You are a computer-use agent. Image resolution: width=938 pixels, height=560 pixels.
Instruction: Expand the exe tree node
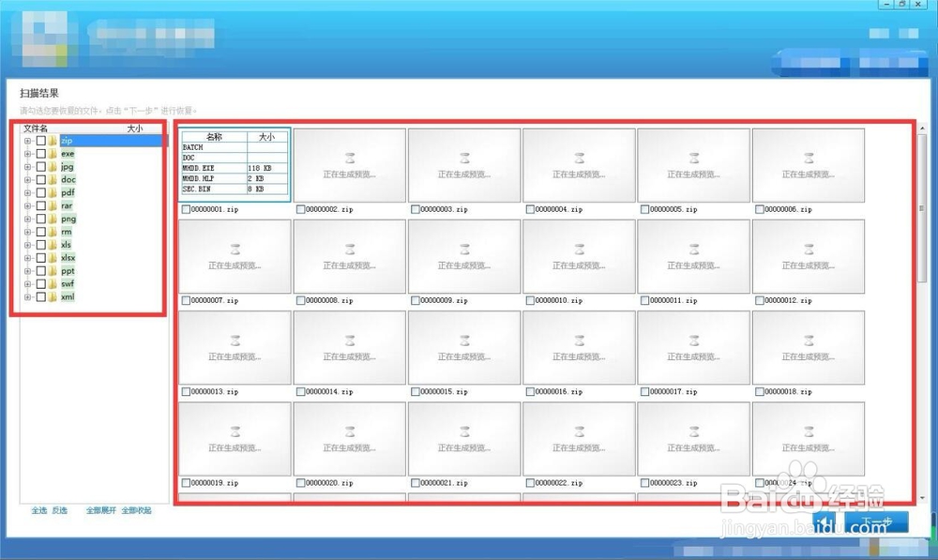tap(27, 154)
